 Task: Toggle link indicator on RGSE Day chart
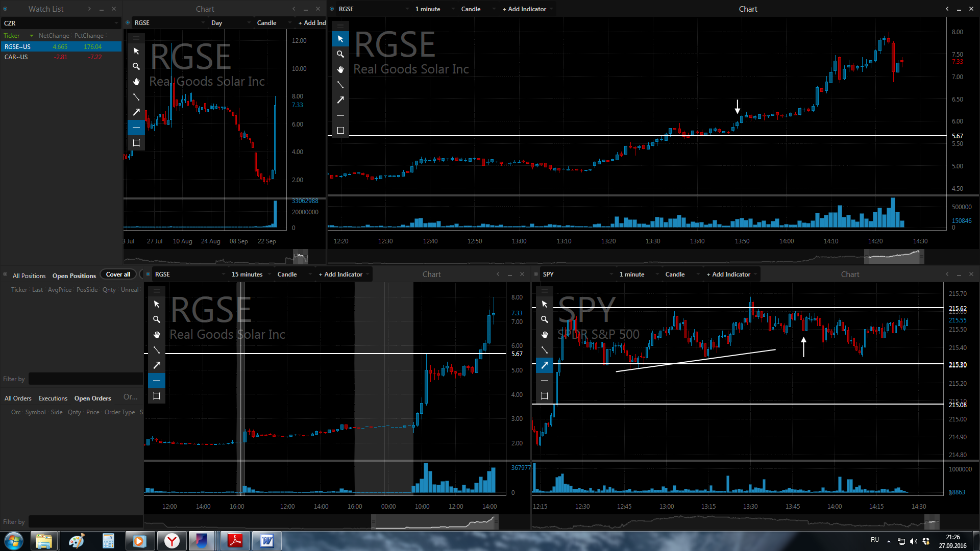[x=128, y=22]
